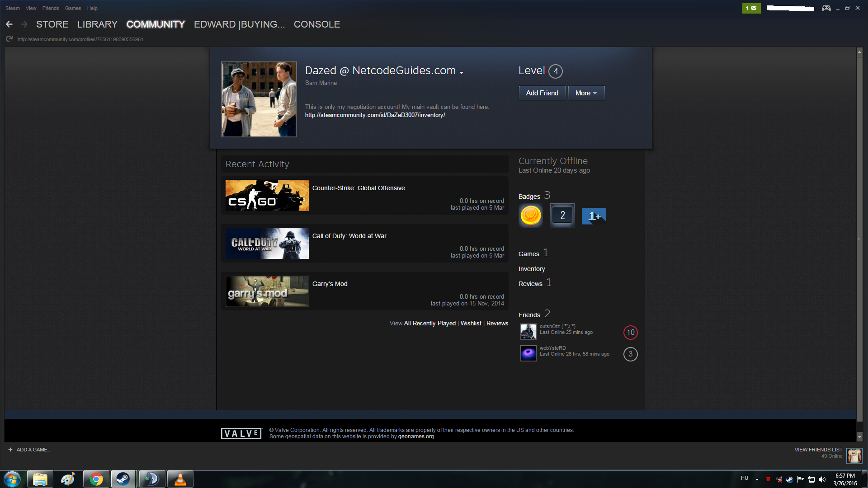Open VLC media player from taskbar
Screen dimensions: 868x488
(x=180, y=479)
